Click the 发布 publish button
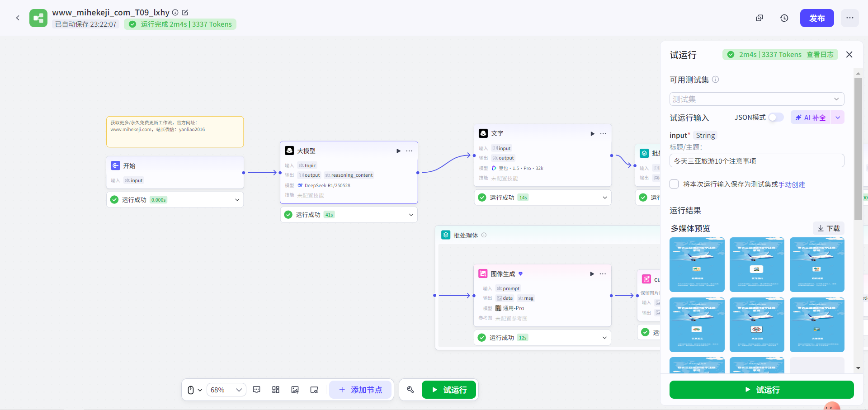Image resolution: width=868 pixels, height=410 pixels. point(816,18)
